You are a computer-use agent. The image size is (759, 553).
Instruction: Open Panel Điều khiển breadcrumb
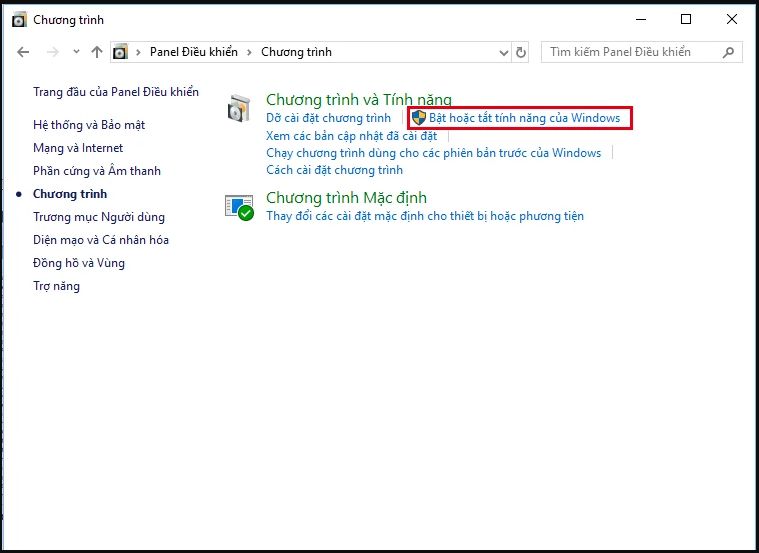(194, 52)
